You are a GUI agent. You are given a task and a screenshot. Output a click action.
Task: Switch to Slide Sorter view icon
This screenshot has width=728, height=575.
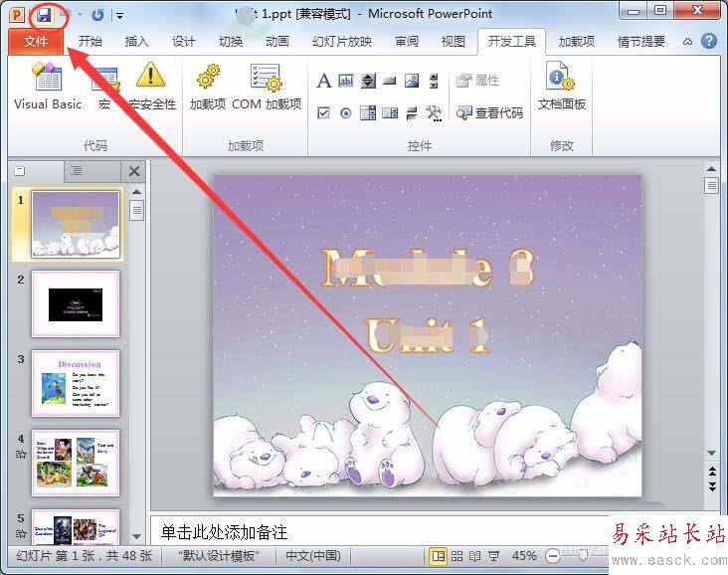tap(456, 556)
